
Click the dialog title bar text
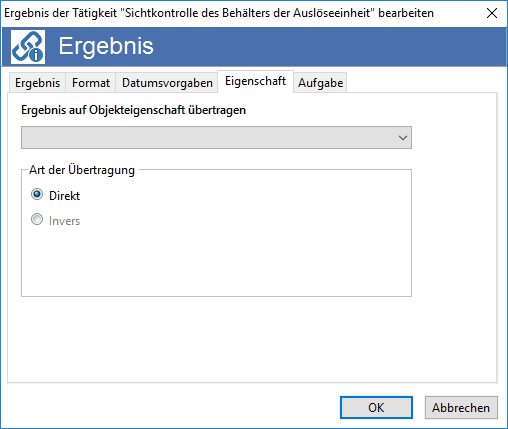[219, 13]
